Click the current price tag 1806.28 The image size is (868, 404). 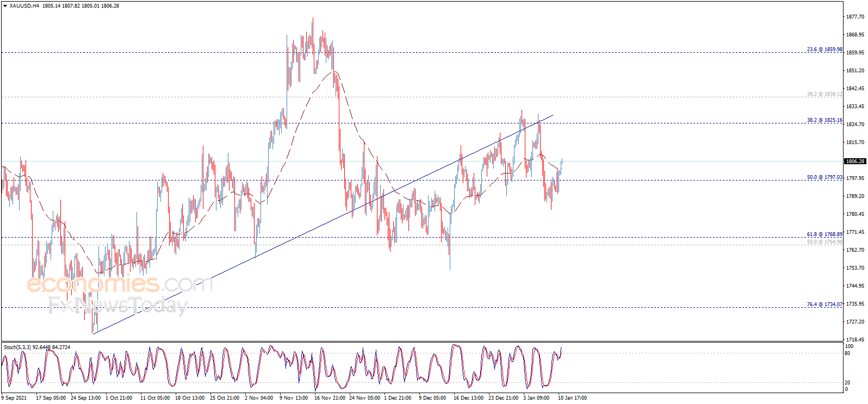pos(854,161)
